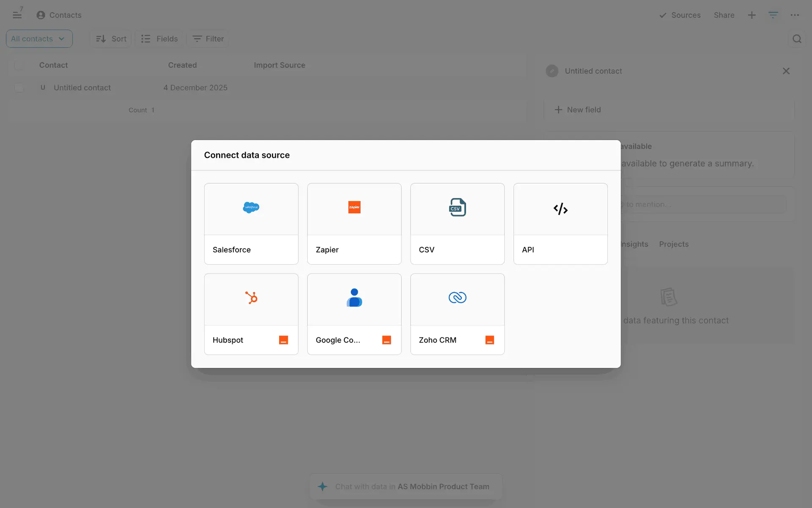The width and height of the screenshot is (812, 508).
Task: Toggle the select-all header checkbox
Action: (x=19, y=65)
